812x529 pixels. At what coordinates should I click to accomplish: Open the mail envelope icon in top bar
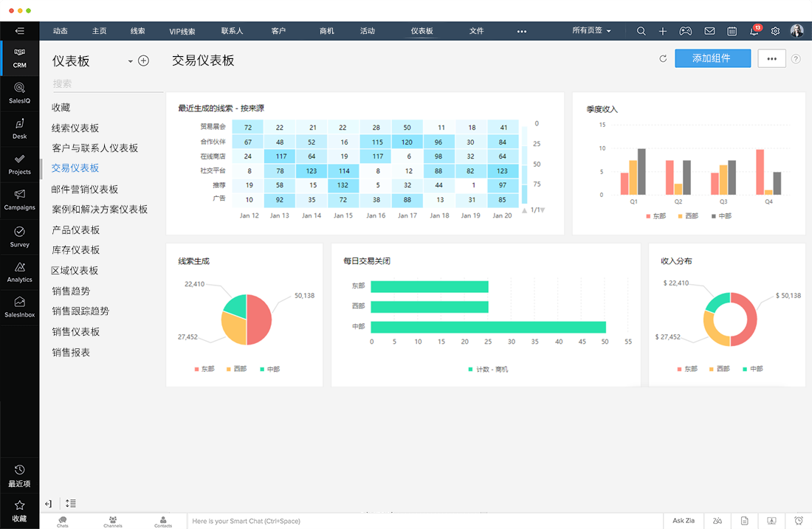click(709, 31)
